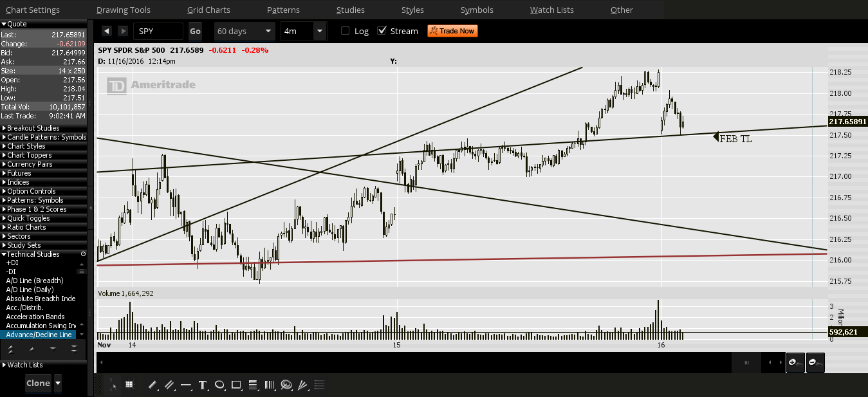Choose the parallel channel lines tool
Viewport: 868px width, 397px height.
169,385
